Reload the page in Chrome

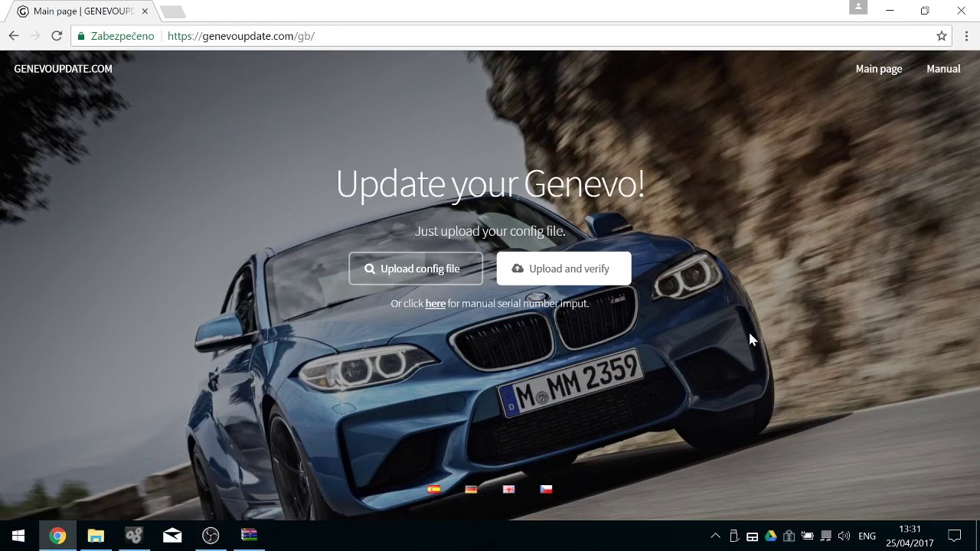tap(57, 36)
